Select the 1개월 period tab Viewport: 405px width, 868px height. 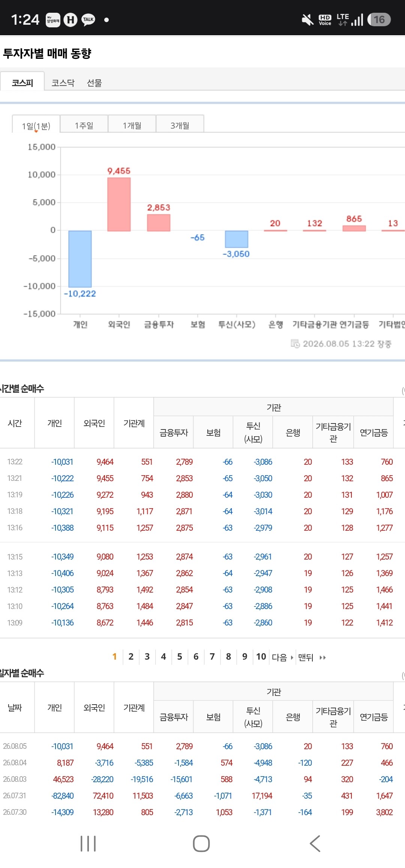[132, 125]
